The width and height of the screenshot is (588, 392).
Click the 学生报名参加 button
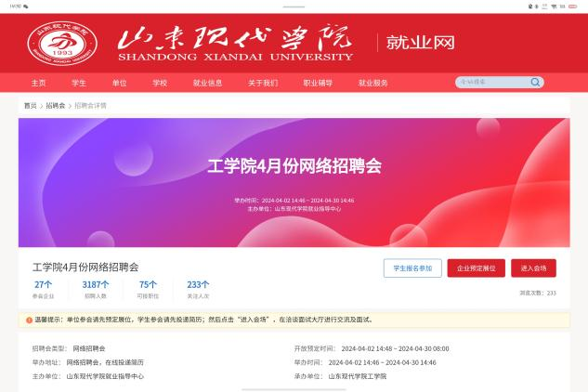(x=412, y=268)
